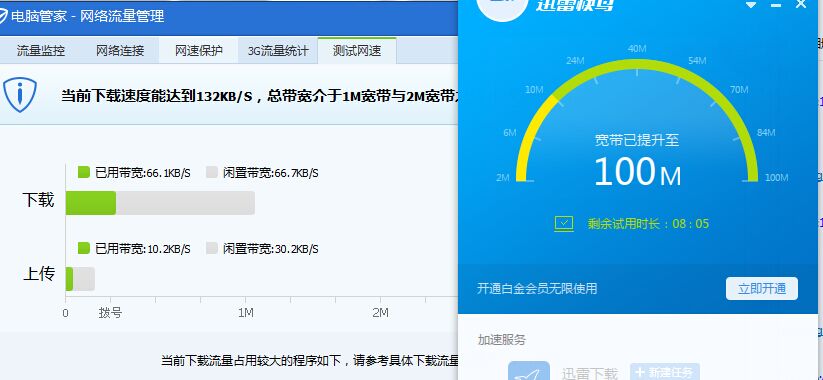The image size is (823, 380).
Task: Minimize the 迅雷快鸟 window
Action: [x=776, y=5]
